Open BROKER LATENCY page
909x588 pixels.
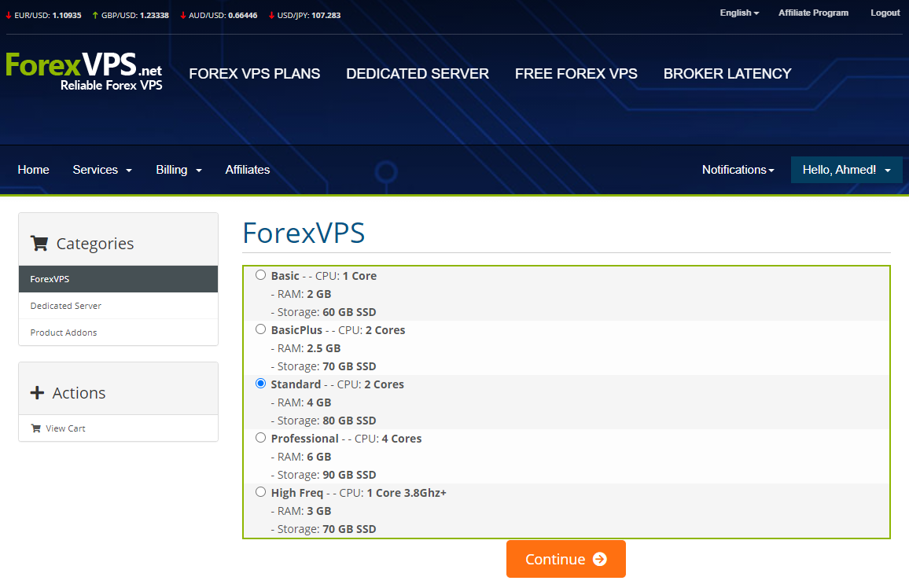(x=727, y=74)
